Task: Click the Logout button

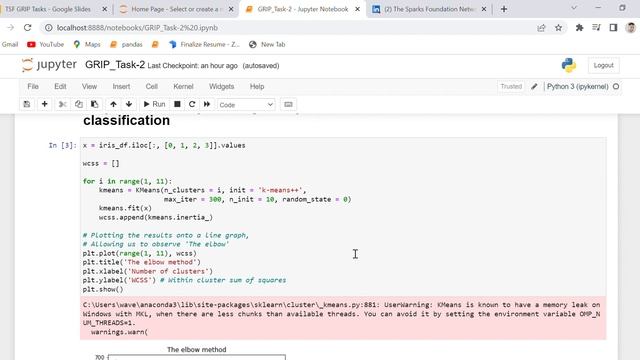Action: [x=603, y=65]
